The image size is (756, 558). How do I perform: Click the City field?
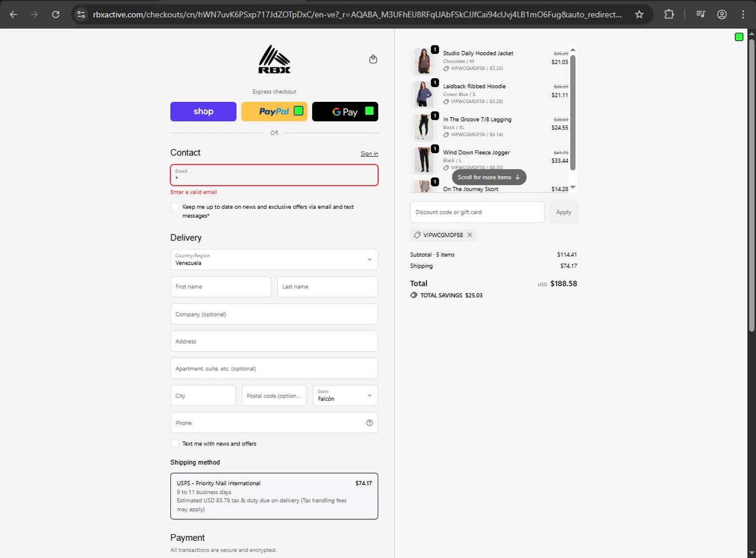[203, 396]
